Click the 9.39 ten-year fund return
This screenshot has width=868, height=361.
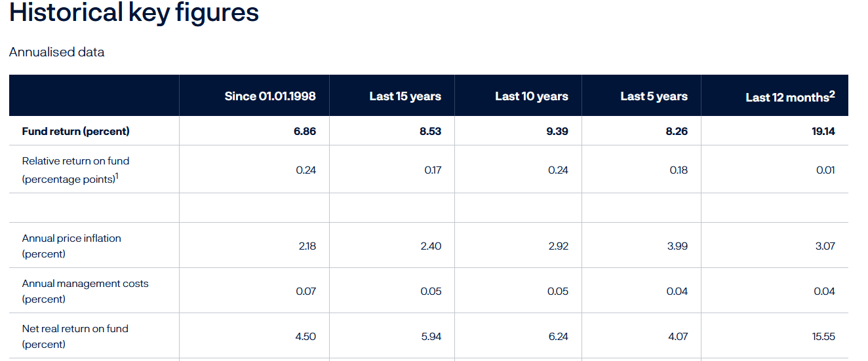[x=557, y=131]
